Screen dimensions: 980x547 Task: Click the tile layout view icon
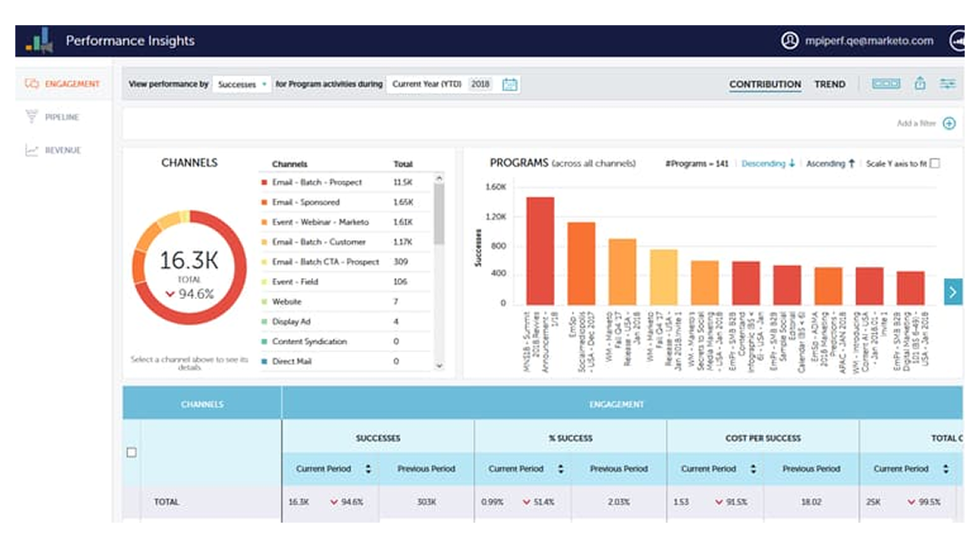tap(885, 84)
